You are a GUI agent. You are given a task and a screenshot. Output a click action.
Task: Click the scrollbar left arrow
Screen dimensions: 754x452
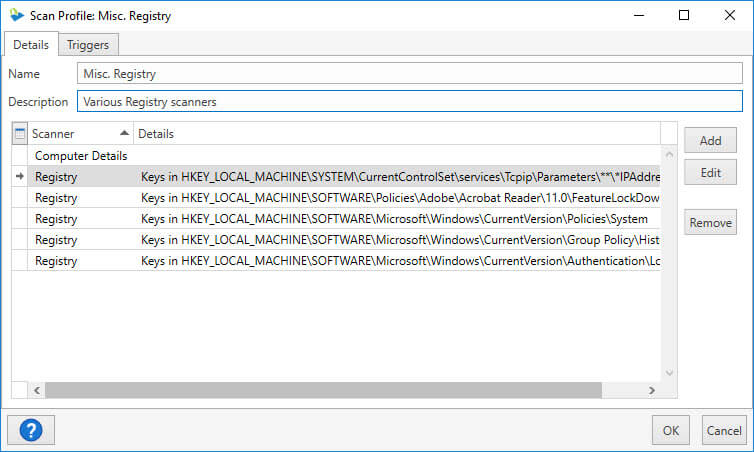pos(37,390)
